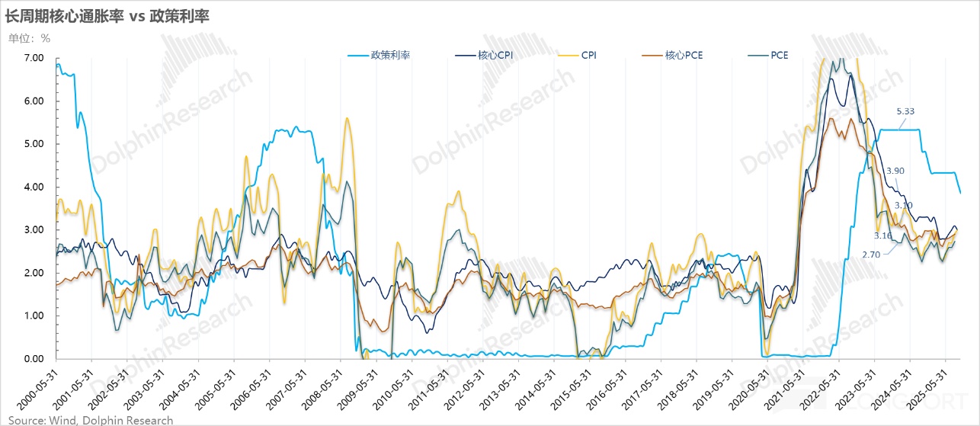
Task: Toggle the 政策利率 legend entry
Action: coord(390,55)
